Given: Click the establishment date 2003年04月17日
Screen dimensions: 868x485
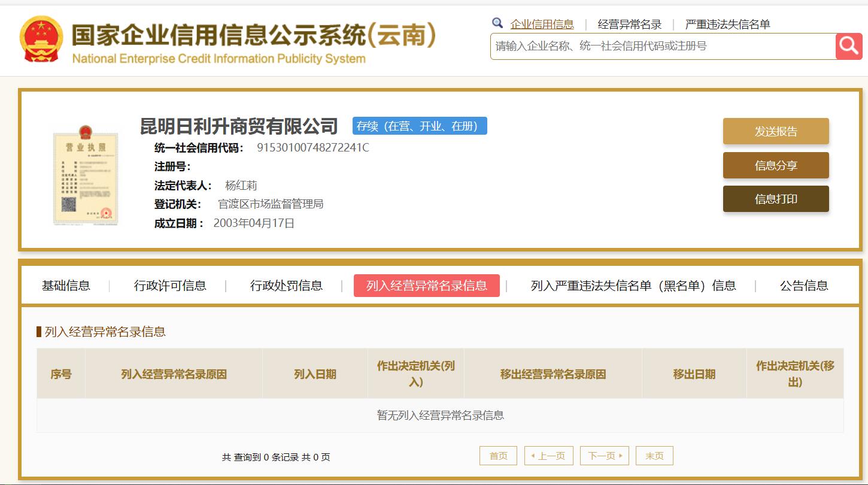Looking at the screenshot, I should click(x=254, y=223).
